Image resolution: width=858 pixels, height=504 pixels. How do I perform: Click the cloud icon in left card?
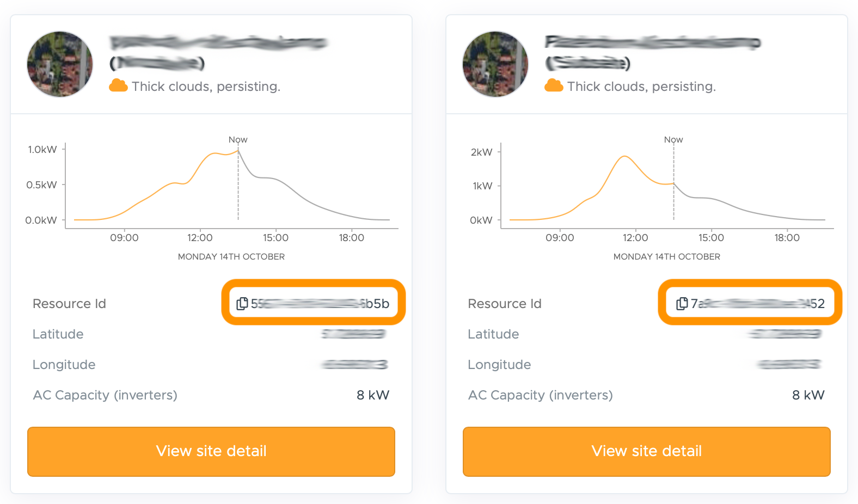tap(118, 86)
